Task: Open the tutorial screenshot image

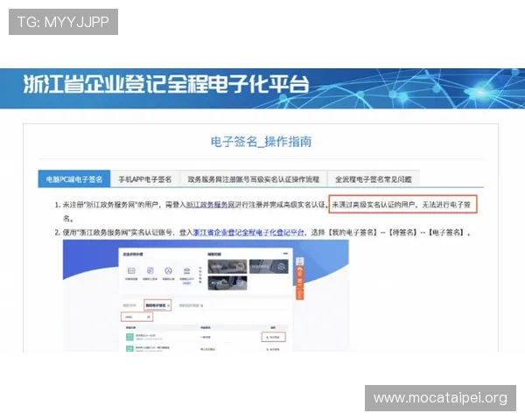Action: (206, 296)
